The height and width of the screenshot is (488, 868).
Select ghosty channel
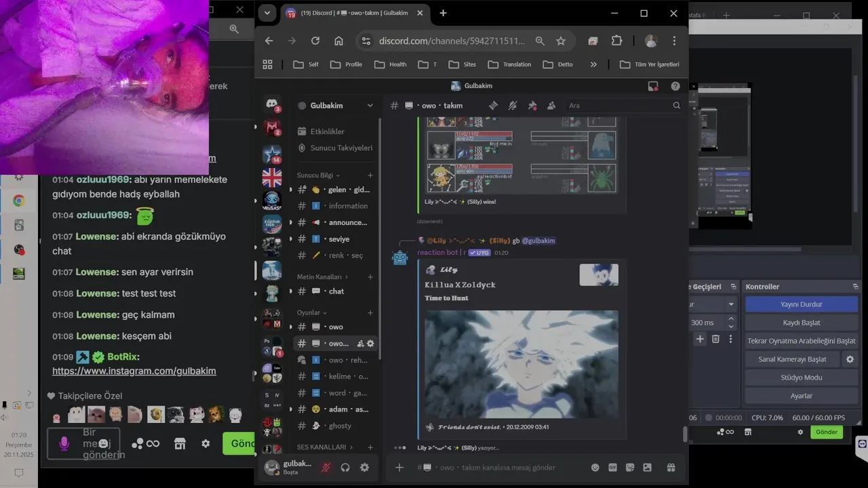click(336, 426)
